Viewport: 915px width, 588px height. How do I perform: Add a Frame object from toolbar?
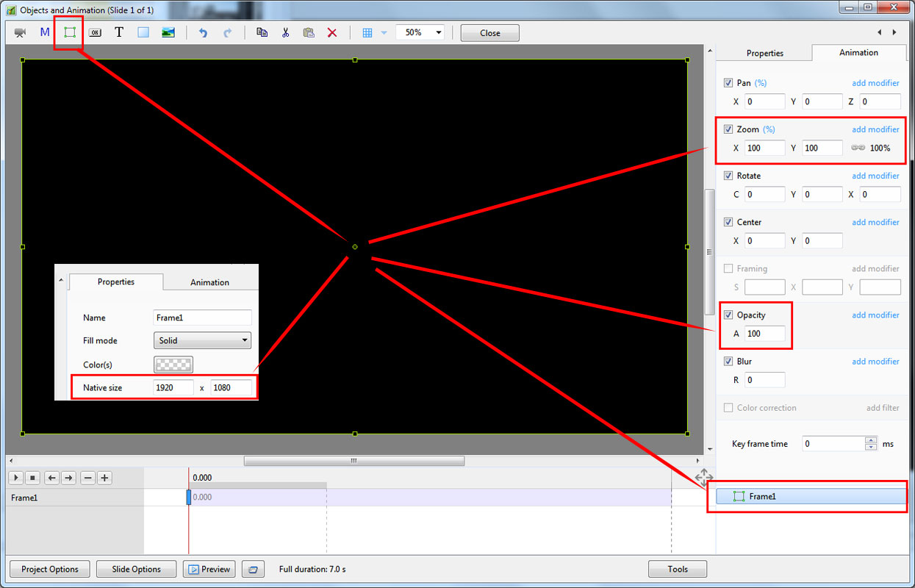pos(70,32)
